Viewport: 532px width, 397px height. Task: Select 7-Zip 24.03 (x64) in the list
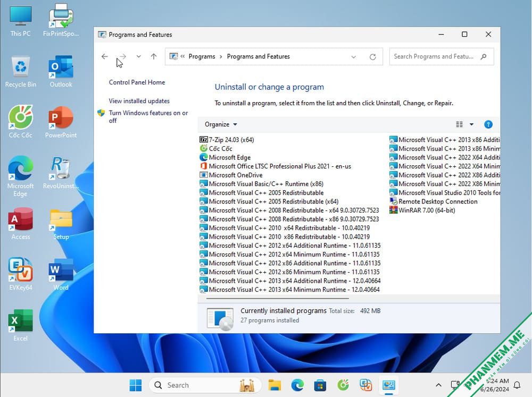click(x=227, y=140)
